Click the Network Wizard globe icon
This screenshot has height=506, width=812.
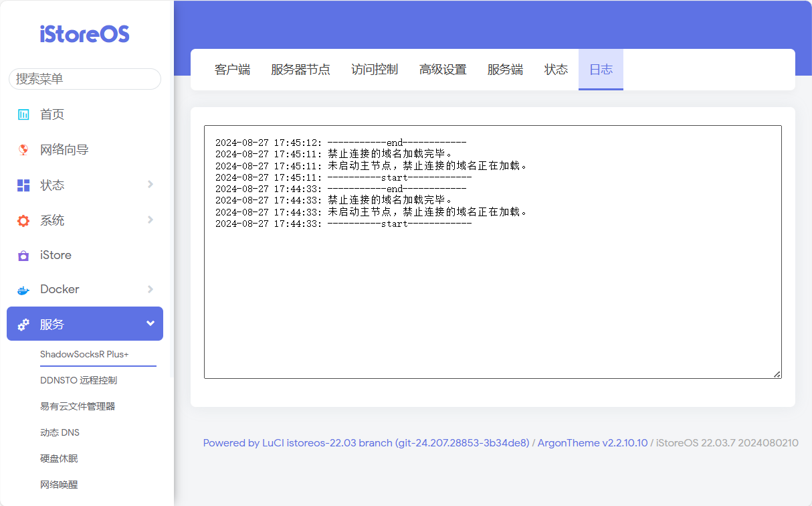tap(23, 150)
